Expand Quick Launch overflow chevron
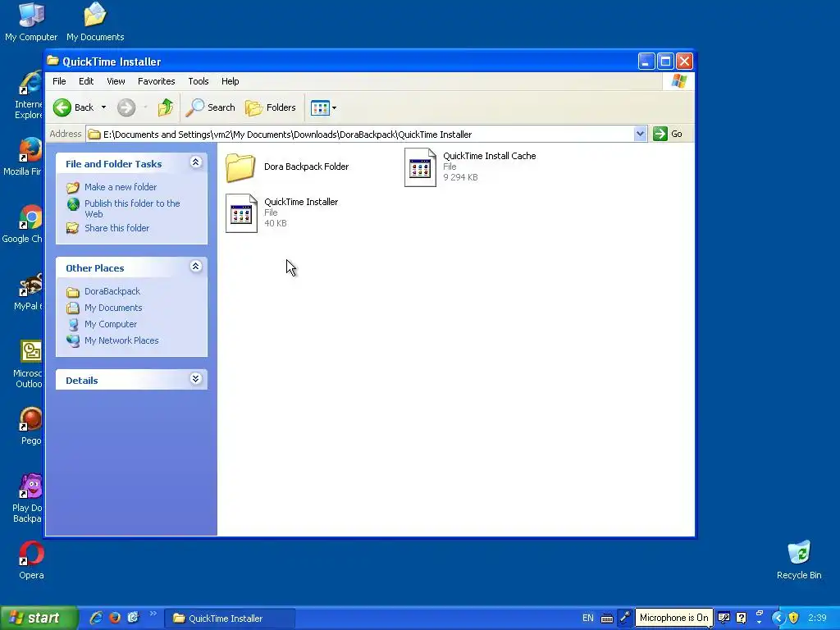Viewport: 840px width, 630px height. (153, 614)
